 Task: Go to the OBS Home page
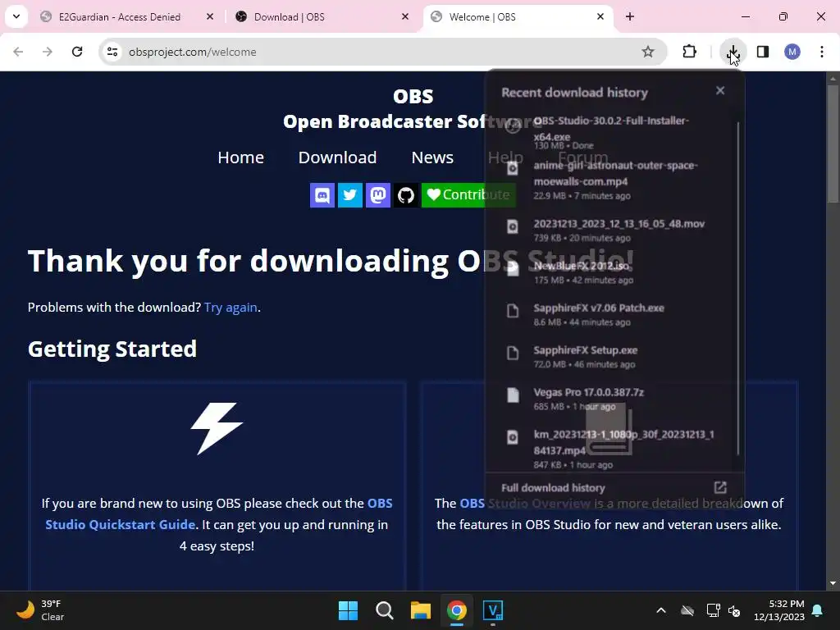coord(240,157)
